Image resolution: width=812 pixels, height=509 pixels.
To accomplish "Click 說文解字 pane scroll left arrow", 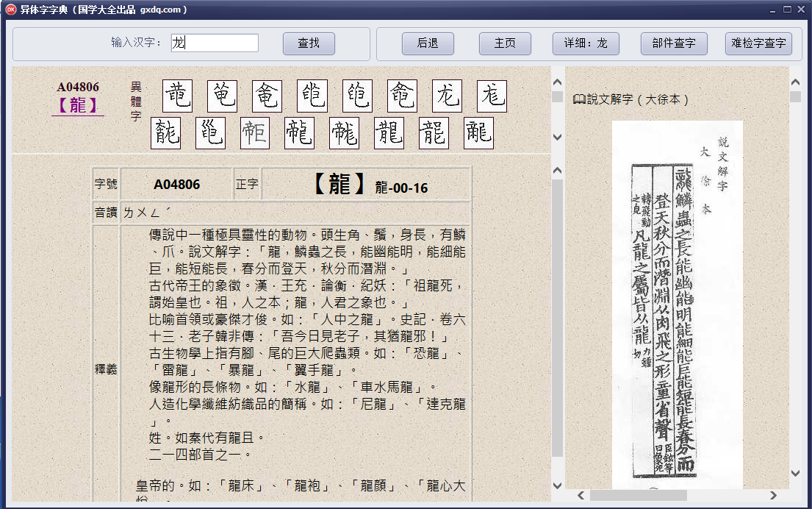I will [581, 496].
